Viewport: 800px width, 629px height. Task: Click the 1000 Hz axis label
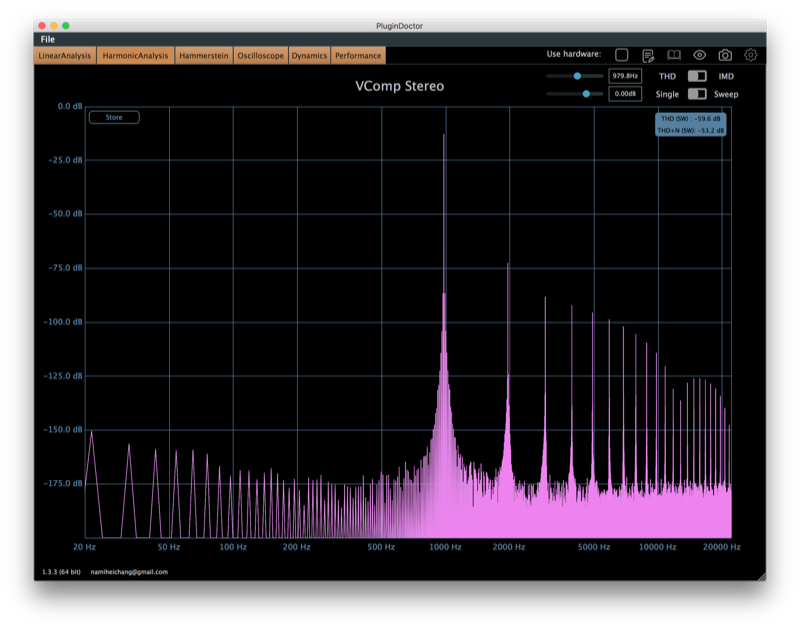[x=445, y=547]
